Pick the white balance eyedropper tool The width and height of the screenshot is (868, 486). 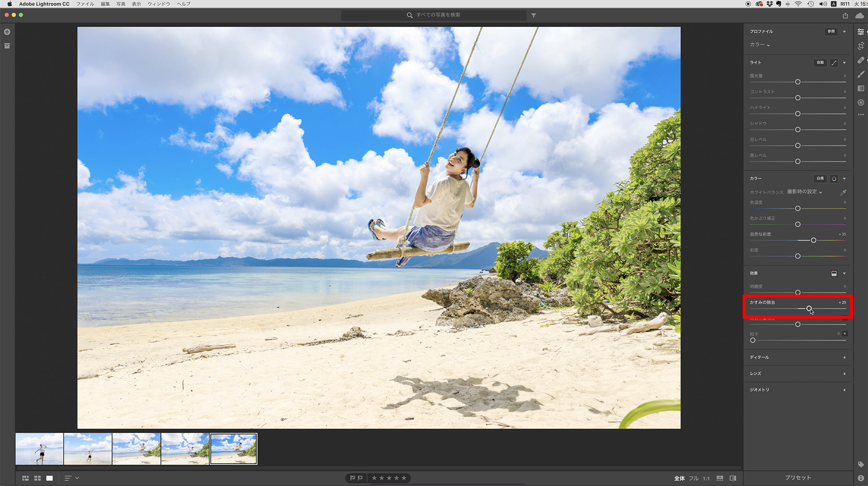[843, 192]
